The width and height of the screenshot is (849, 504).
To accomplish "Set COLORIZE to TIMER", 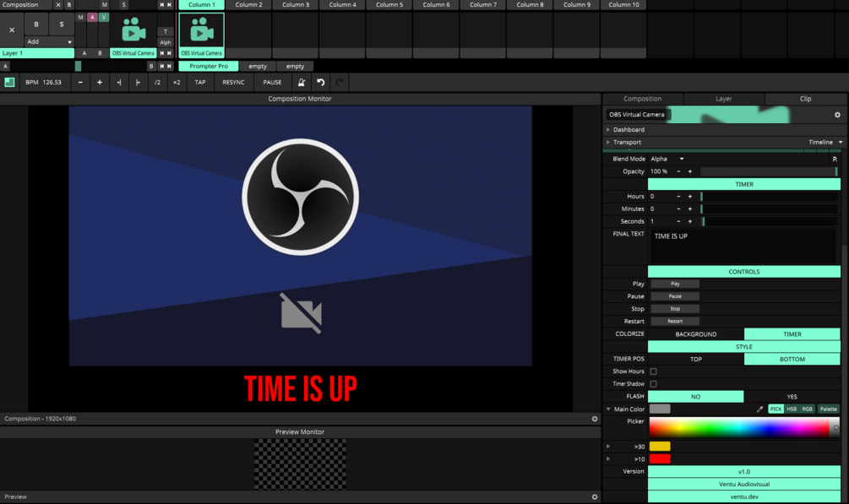I will pyautogui.click(x=792, y=334).
